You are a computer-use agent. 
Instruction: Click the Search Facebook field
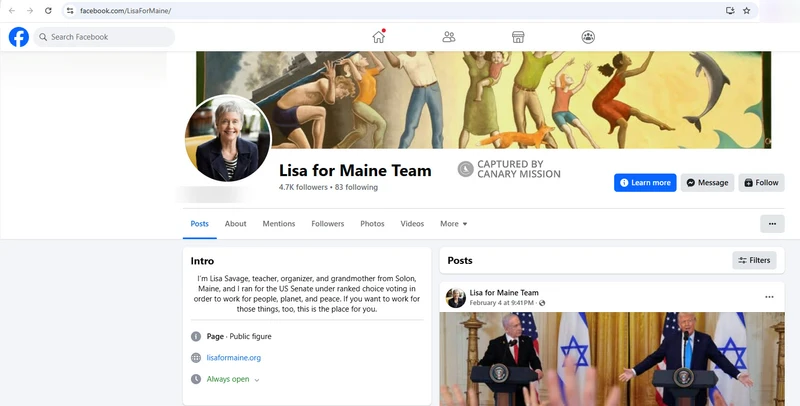pos(104,37)
